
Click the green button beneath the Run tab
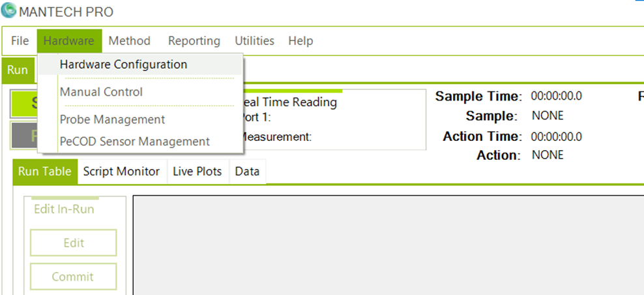click(x=24, y=104)
